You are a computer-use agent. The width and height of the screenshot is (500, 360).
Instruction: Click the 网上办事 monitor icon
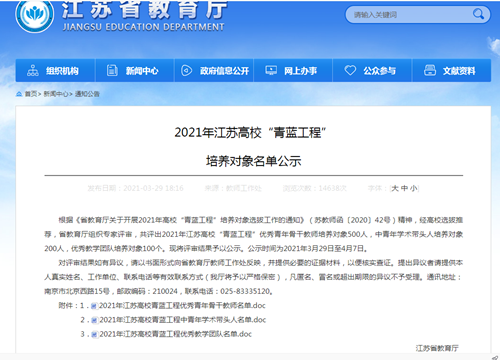point(271,70)
